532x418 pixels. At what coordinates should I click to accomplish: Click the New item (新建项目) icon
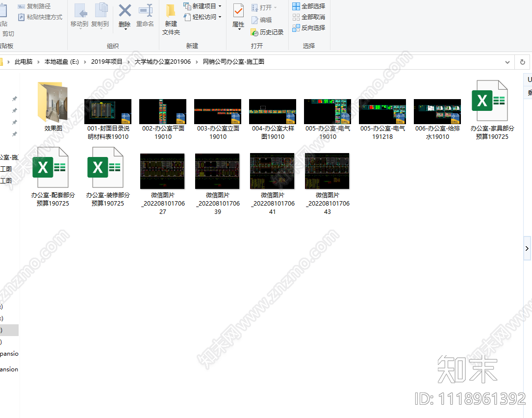pos(187,6)
